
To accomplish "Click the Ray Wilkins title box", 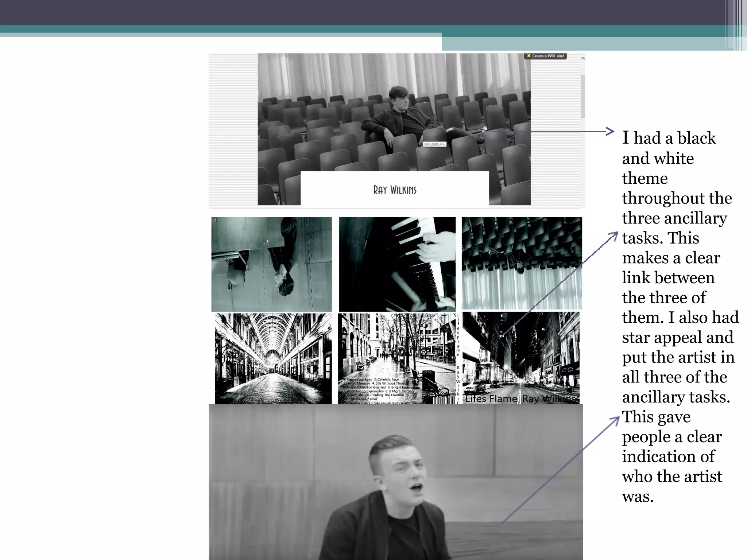I will point(395,190).
